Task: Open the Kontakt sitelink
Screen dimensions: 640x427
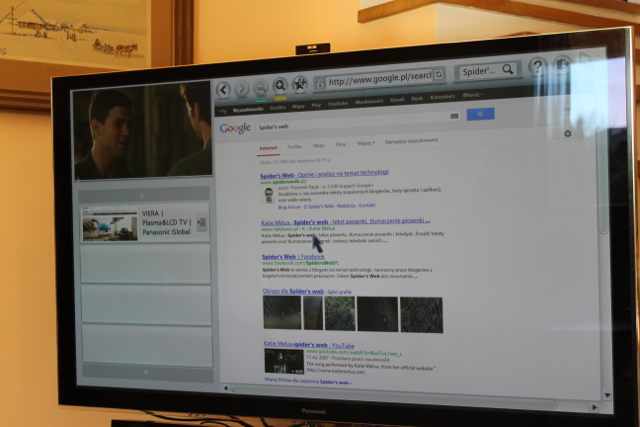Action: coord(367,205)
